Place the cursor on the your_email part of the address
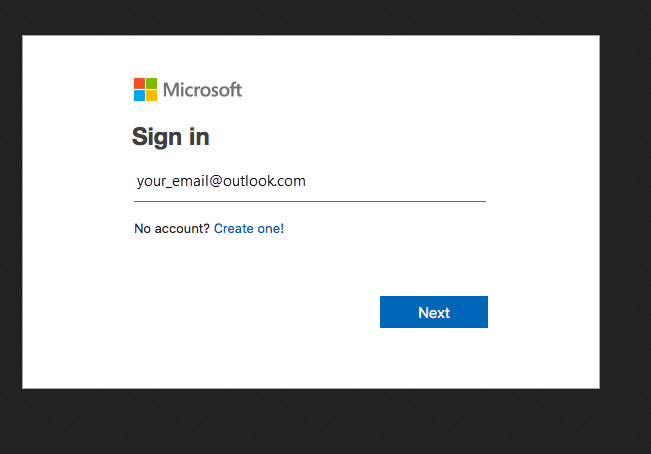651x454 pixels. [173, 181]
